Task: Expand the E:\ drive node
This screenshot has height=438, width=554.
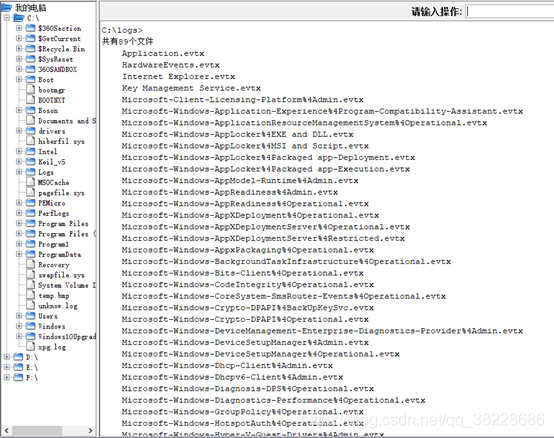Action: click(x=7, y=367)
